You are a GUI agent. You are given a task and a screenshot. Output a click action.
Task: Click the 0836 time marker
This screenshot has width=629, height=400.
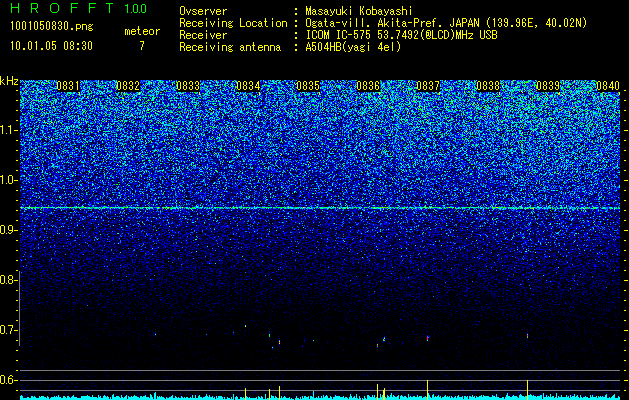coord(368,85)
